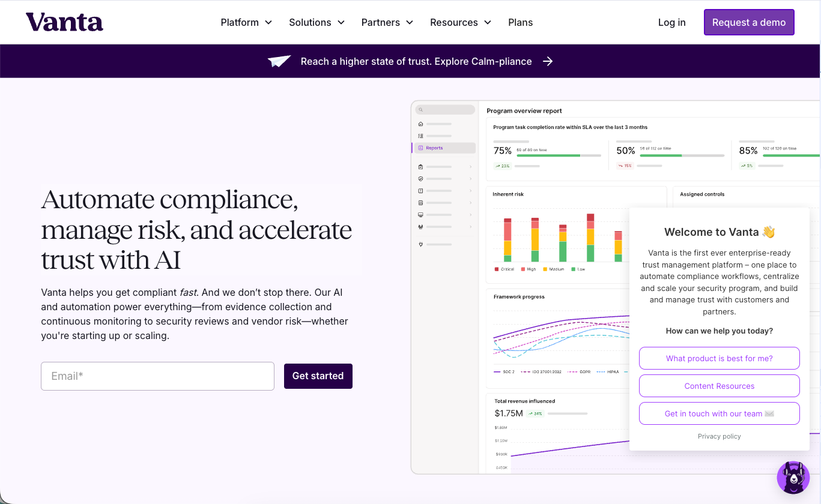Click the HIPAA legend entry
This screenshot has height=504, width=821.
tap(607, 372)
